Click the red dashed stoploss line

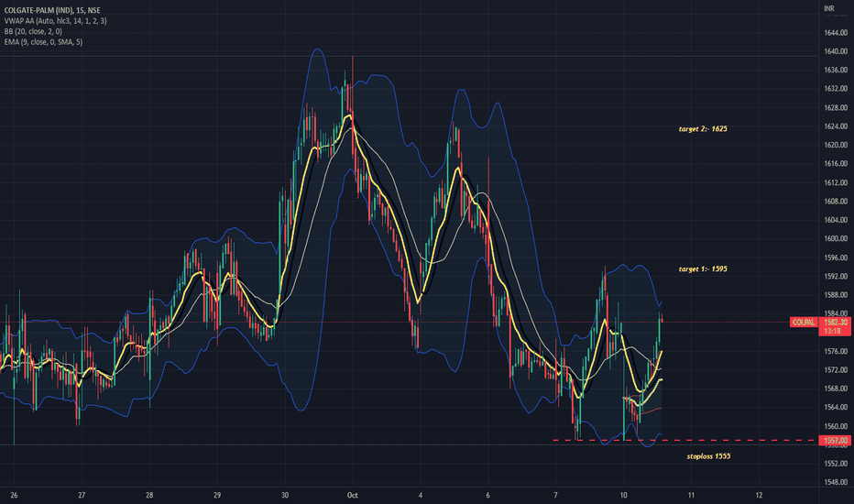click(685, 440)
